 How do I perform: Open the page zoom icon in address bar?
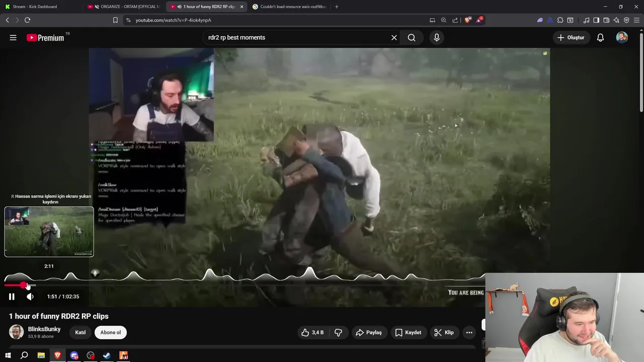pos(444,20)
